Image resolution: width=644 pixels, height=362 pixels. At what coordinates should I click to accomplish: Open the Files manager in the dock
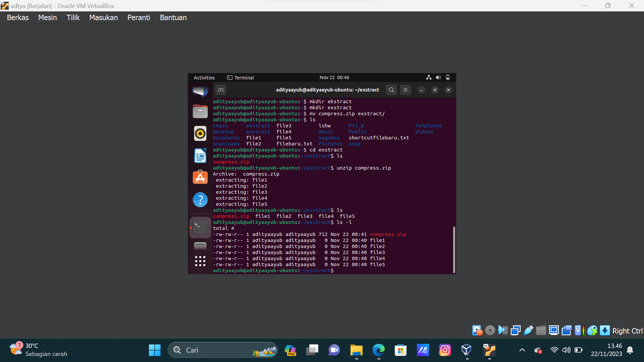tap(200, 111)
